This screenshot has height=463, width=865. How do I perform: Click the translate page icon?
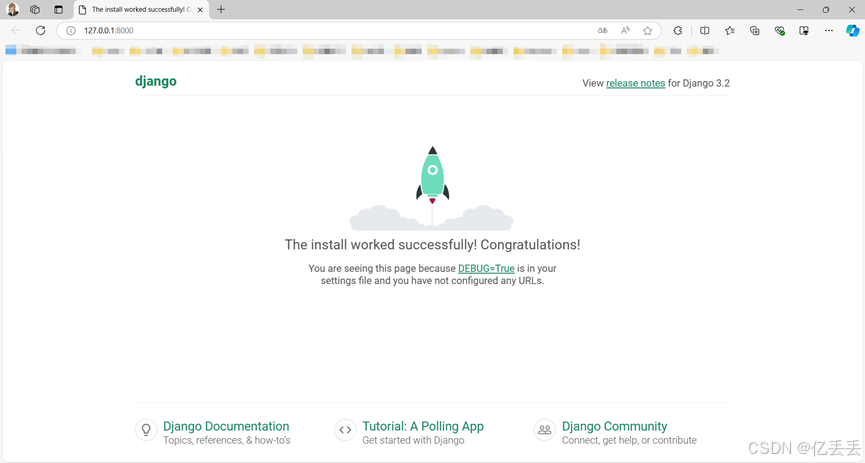click(602, 30)
